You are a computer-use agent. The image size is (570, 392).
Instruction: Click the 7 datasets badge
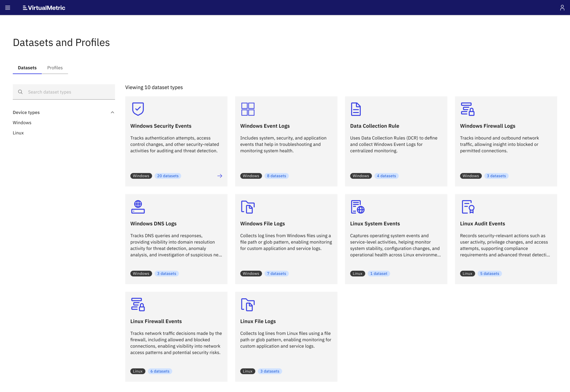[x=276, y=274]
